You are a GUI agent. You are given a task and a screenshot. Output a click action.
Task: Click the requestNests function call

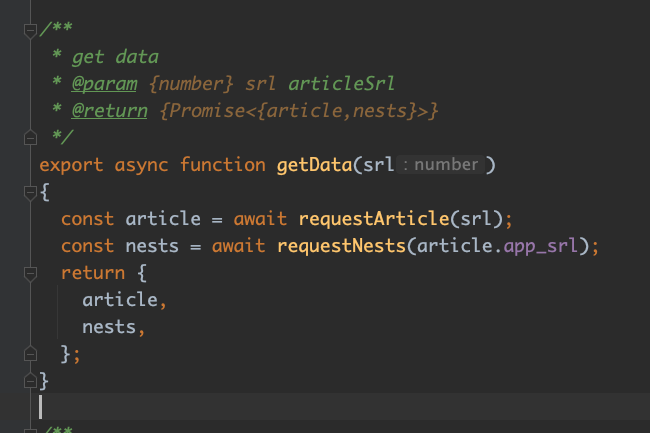coord(342,246)
